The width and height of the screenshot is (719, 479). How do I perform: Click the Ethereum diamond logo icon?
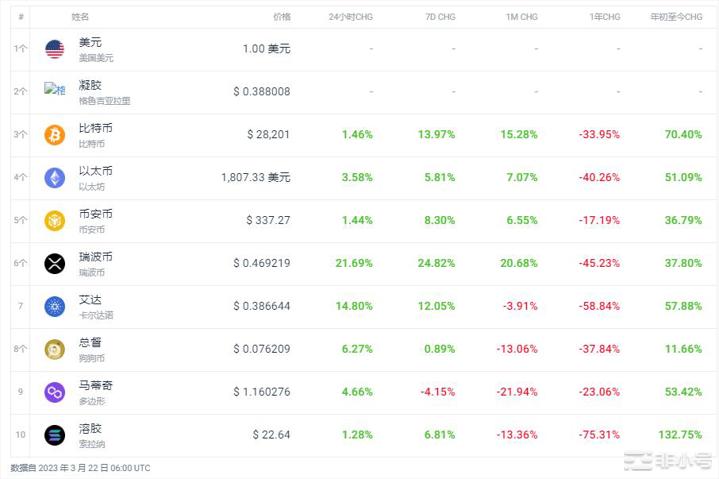point(55,178)
